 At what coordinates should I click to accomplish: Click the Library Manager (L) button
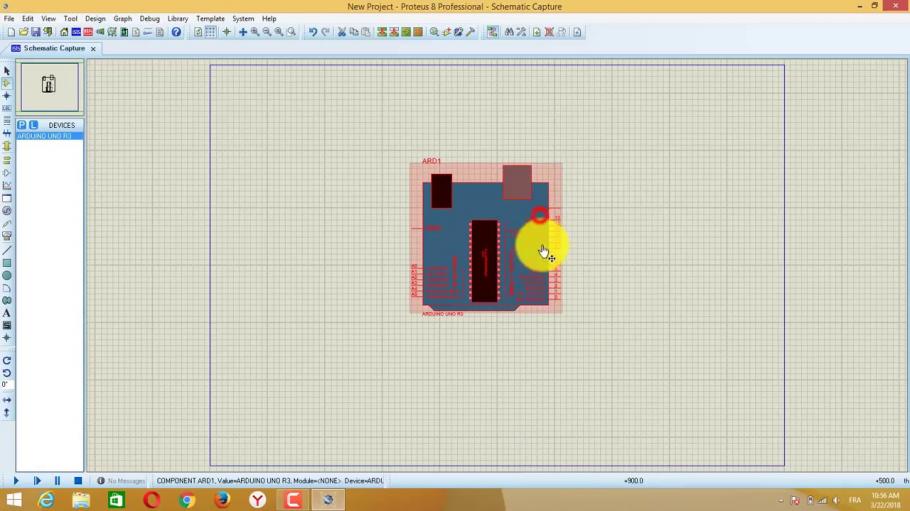click(34, 125)
